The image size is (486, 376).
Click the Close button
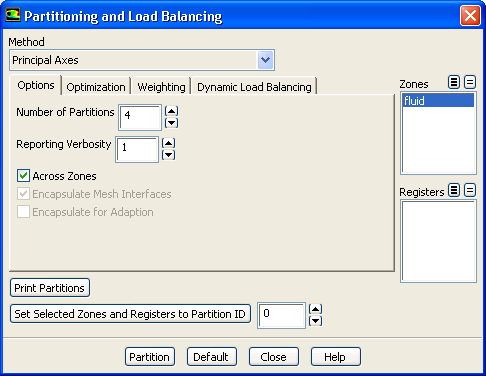coord(274,357)
